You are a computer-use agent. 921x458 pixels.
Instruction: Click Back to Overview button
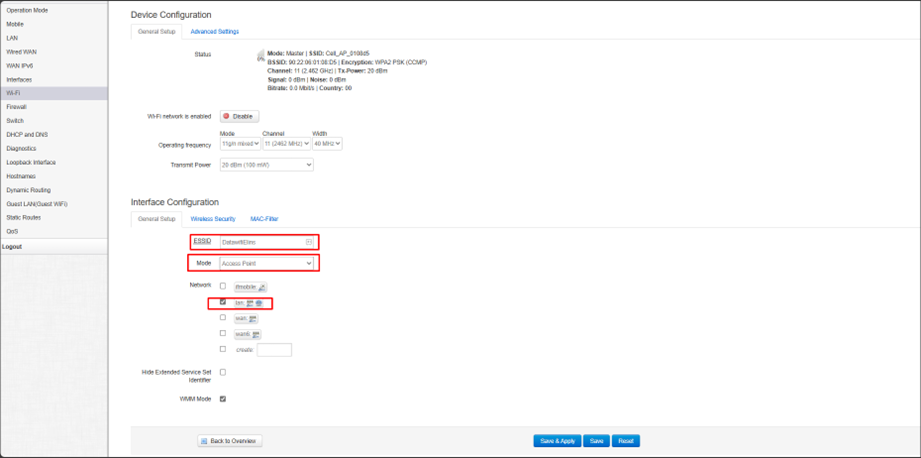230,441
